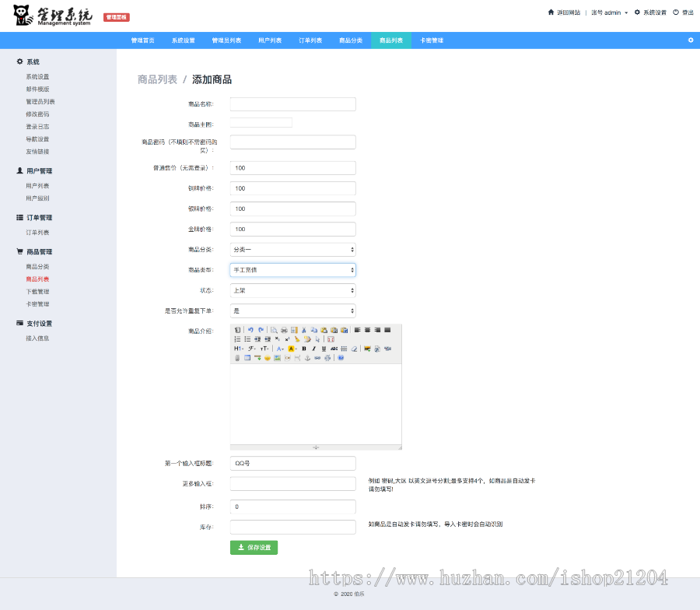This screenshot has width=700, height=610.
Task: Open 邮件模版 in the sidebar
Action: (x=38, y=89)
